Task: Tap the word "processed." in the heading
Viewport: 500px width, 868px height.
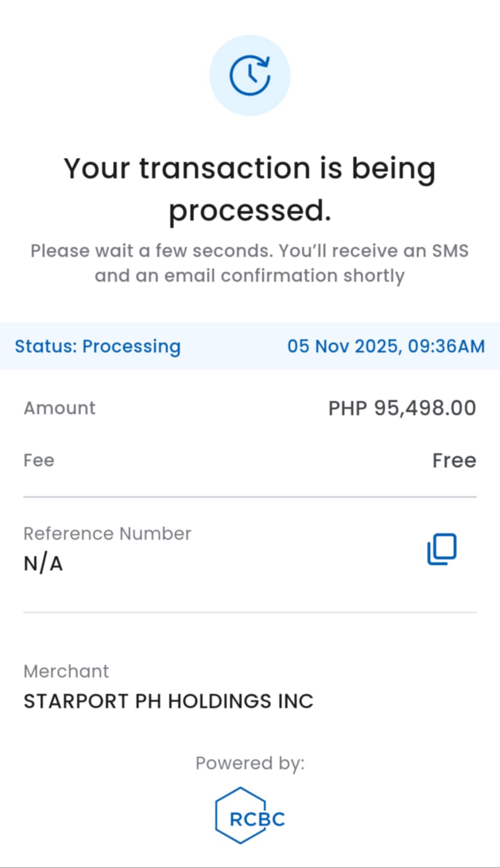Action: 249,211
